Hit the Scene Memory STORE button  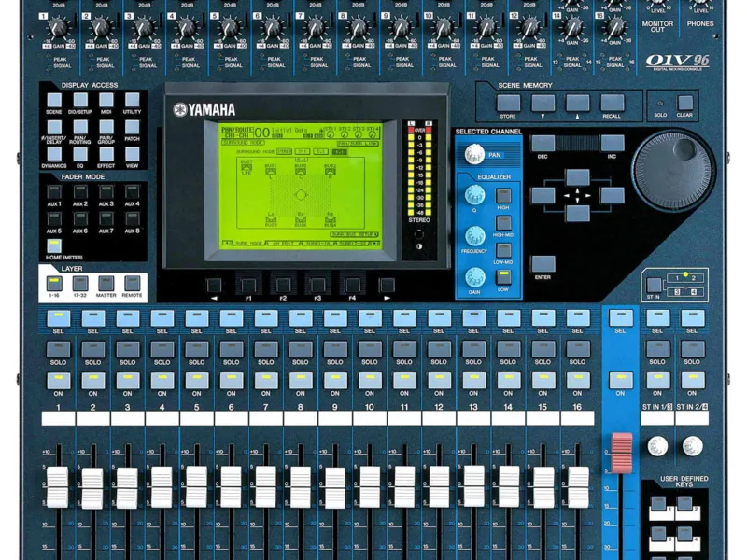click(x=508, y=103)
